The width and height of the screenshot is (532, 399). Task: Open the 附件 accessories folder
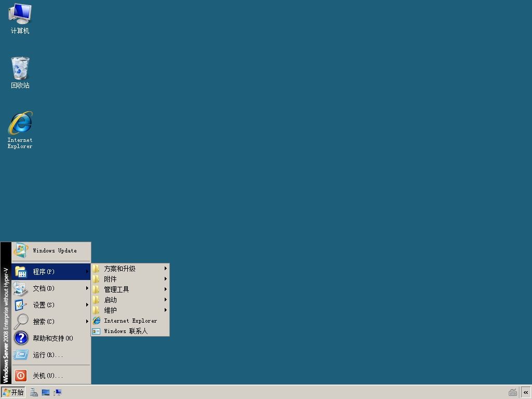point(130,279)
